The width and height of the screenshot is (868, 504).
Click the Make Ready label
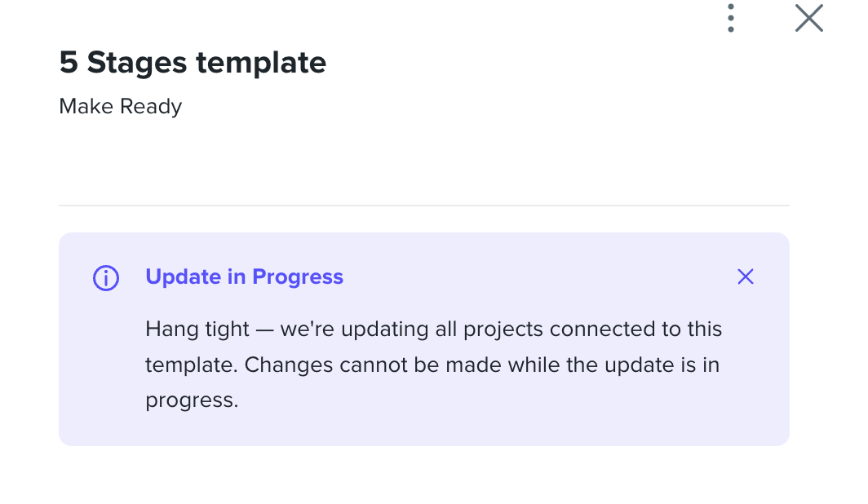(119, 106)
